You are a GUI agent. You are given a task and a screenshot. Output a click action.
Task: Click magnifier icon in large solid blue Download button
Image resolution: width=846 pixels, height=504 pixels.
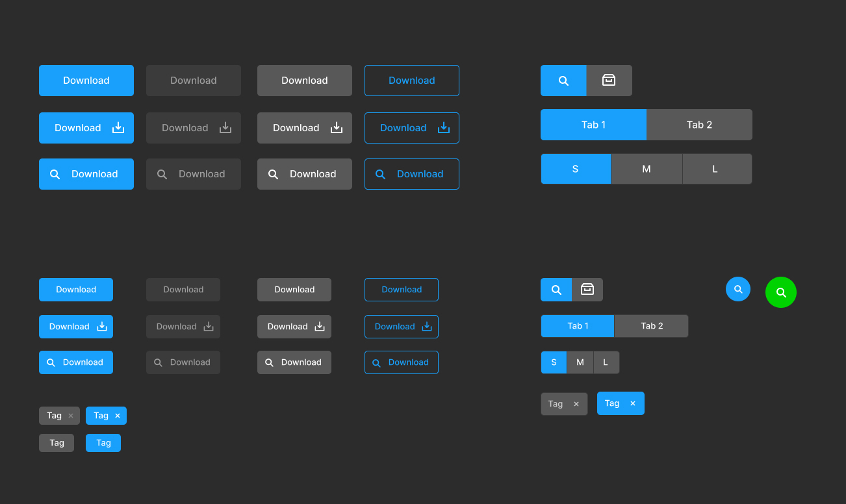pos(55,174)
